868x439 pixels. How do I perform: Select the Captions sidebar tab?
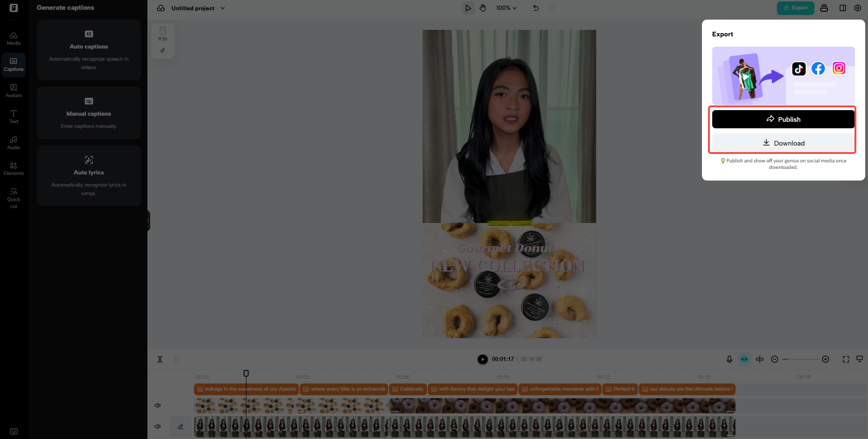pyautogui.click(x=14, y=65)
